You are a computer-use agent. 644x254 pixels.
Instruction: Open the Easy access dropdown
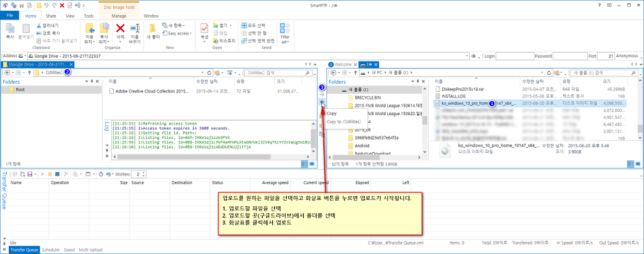click(177, 33)
